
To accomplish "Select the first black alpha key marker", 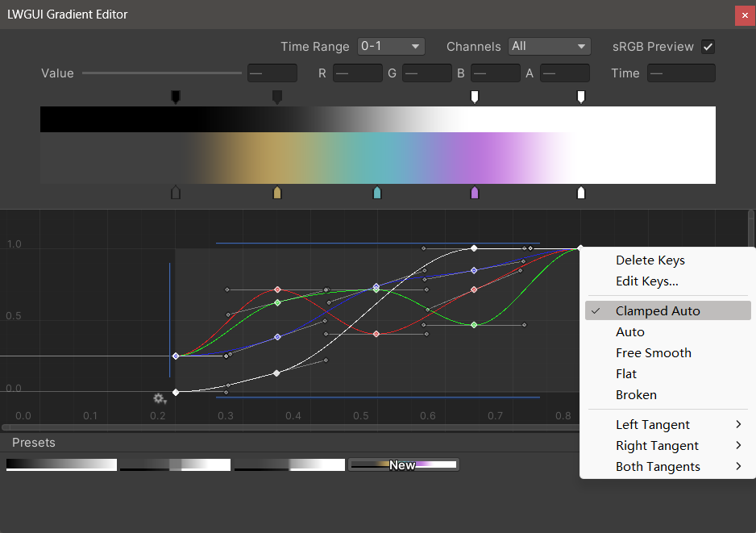I will 176,97.
